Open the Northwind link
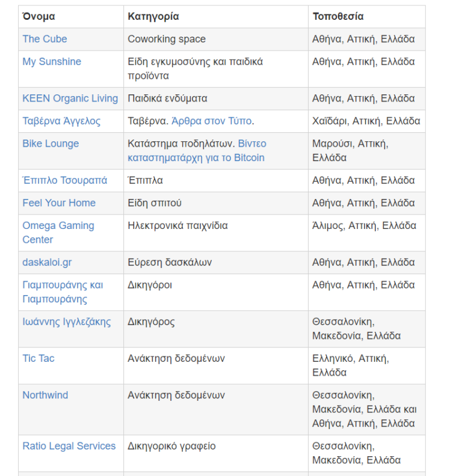The height and width of the screenshot is (476, 462). click(x=45, y=395)
